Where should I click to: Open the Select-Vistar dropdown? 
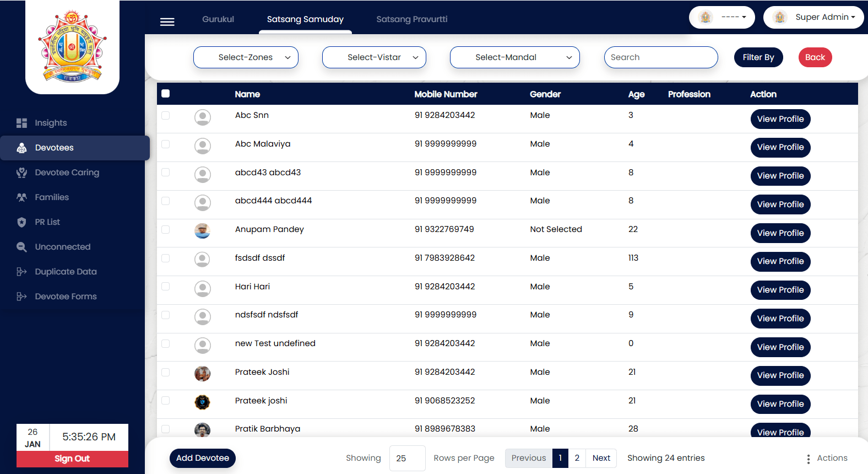374,57
